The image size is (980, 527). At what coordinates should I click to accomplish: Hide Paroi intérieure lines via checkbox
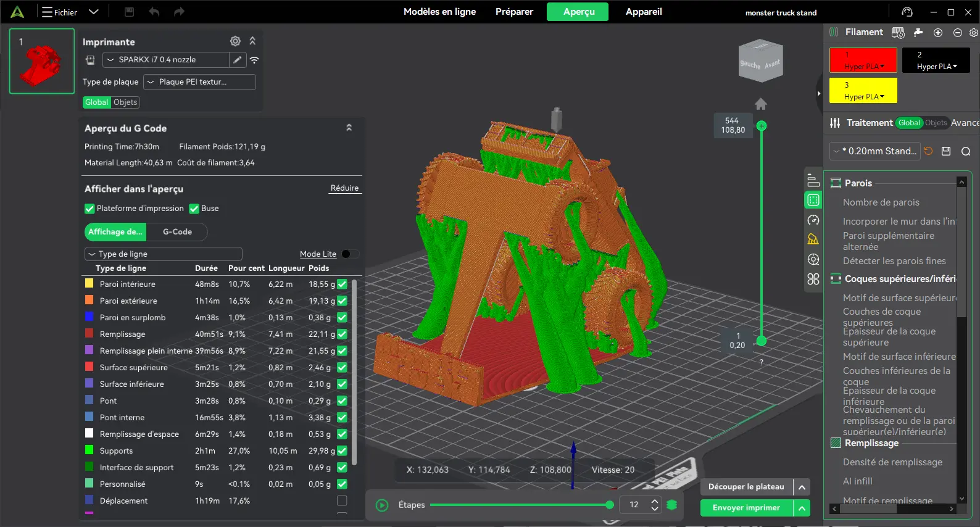342,284
